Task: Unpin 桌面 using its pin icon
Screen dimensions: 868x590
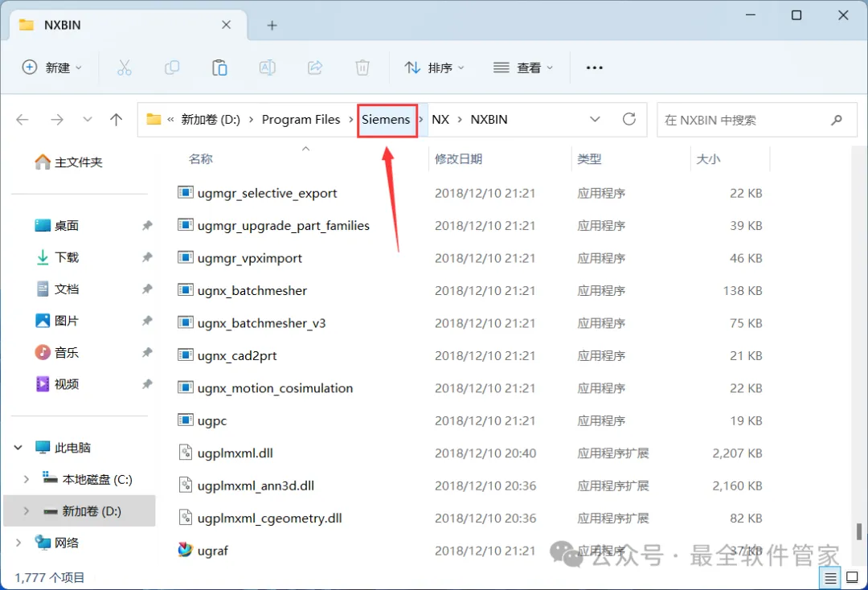Action: point(147,225)
